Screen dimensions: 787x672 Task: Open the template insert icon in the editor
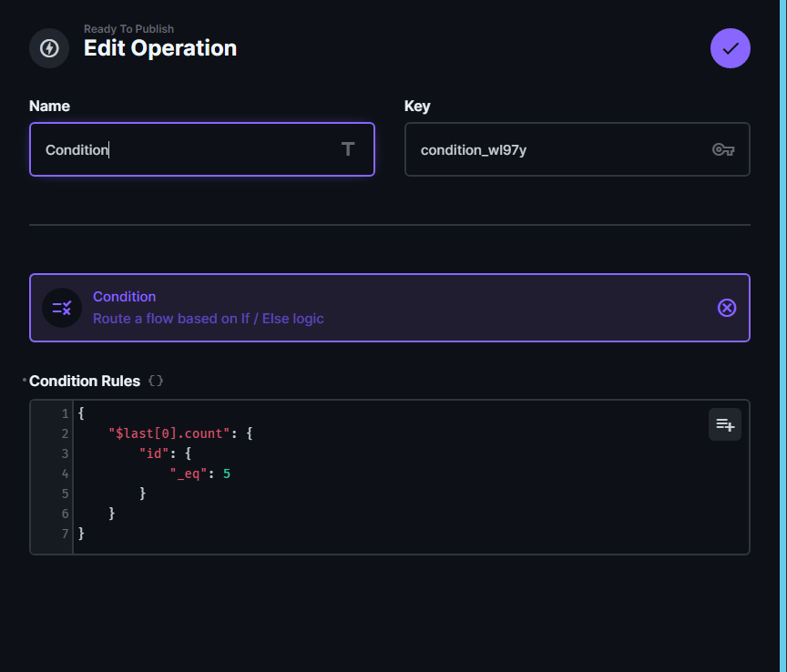[x=724, y=424]
